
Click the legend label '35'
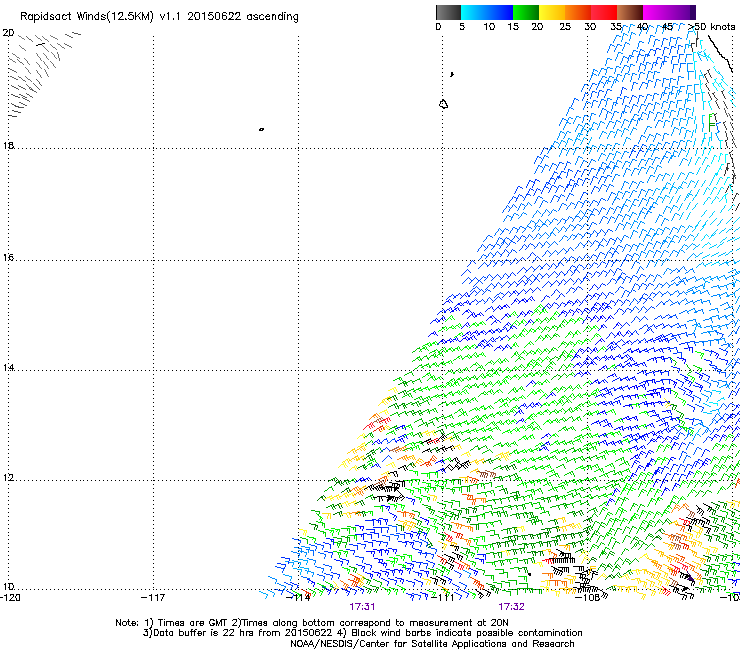pos(616,27)
